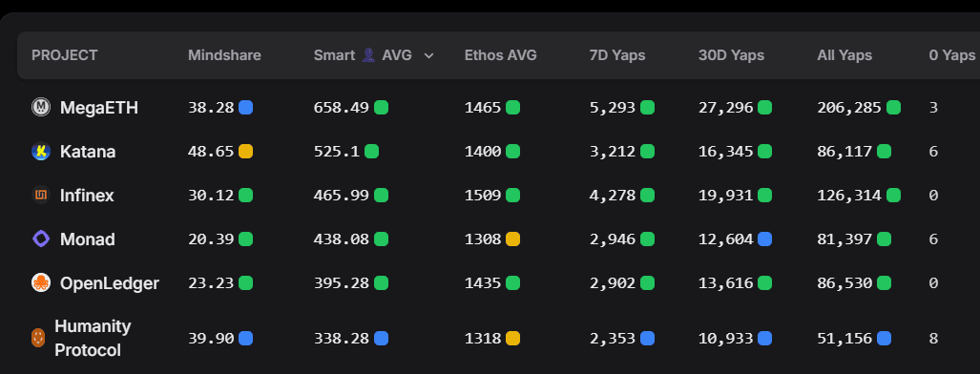This screenshot has height=374, width=980.
Task: Click the yellow indicator beside Katana mindshare 48.65
Action: (x=245, y=152)
